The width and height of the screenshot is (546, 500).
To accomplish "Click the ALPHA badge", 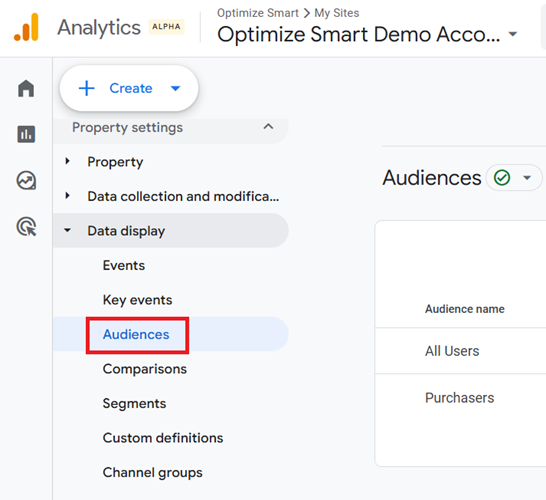I will pos(166,27).
